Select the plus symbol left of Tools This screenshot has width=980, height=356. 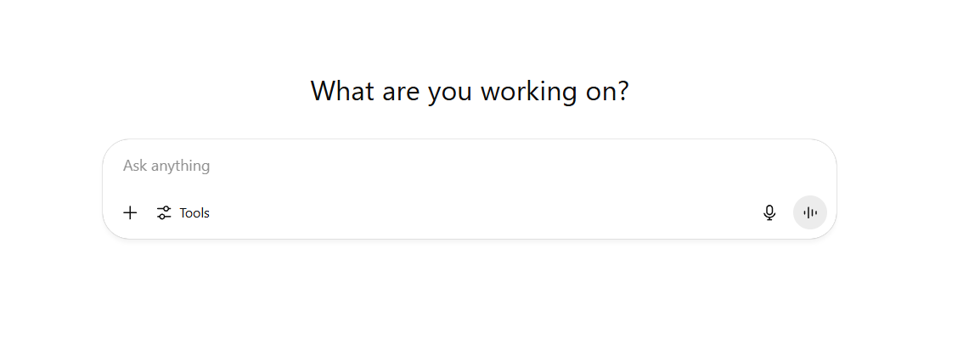click(130, 212)
